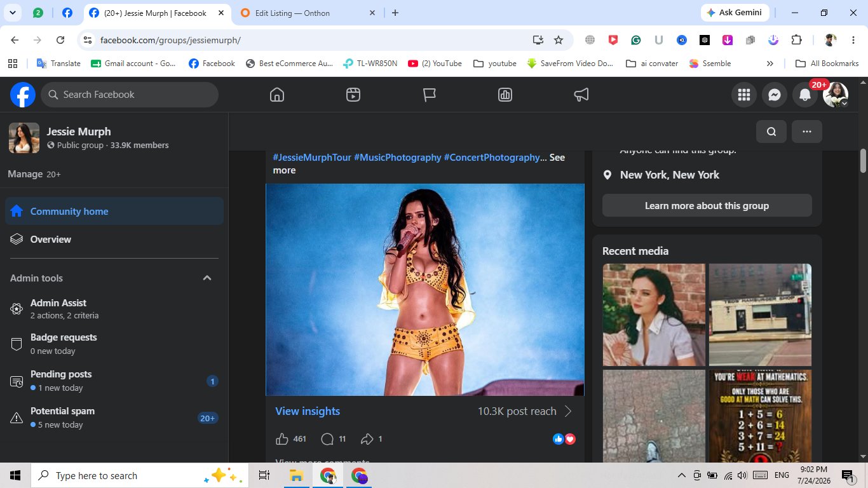The image size is (868, 488).
Task: Open Badge requests
Action: click(x=114, y=344)
